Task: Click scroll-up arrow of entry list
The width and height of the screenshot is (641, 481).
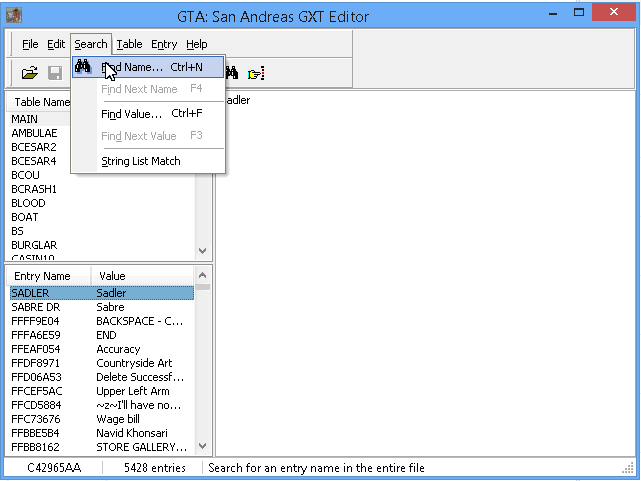Action: tap(202, 275)
